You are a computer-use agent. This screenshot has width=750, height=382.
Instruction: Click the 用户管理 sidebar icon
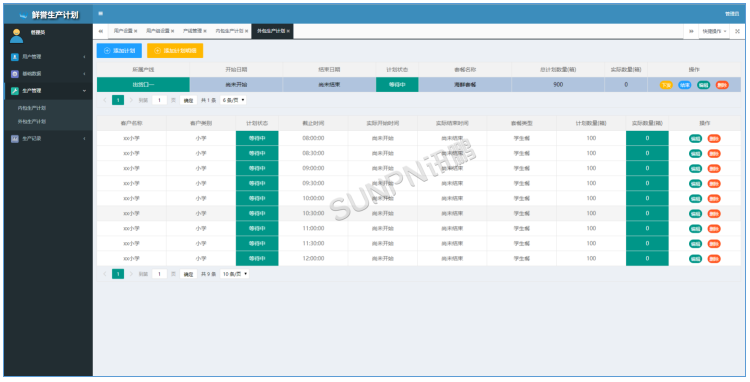click(x=15, y=57)
